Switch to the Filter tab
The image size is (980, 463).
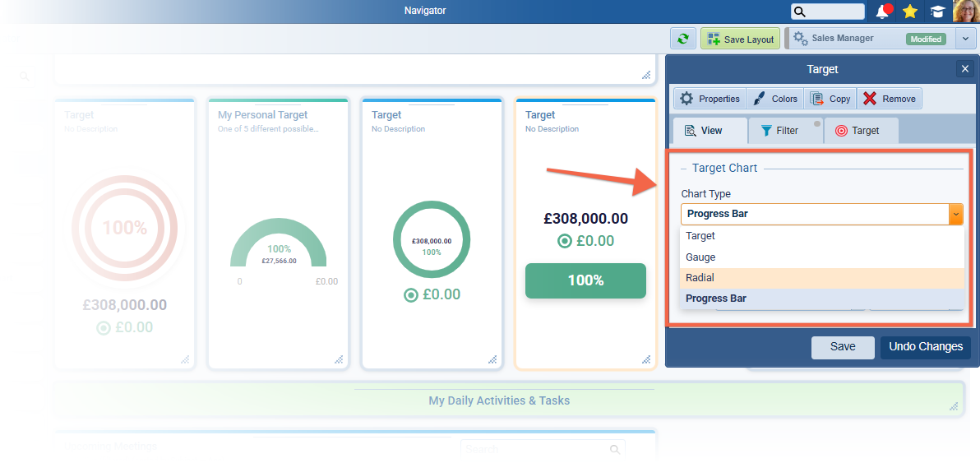779,131
